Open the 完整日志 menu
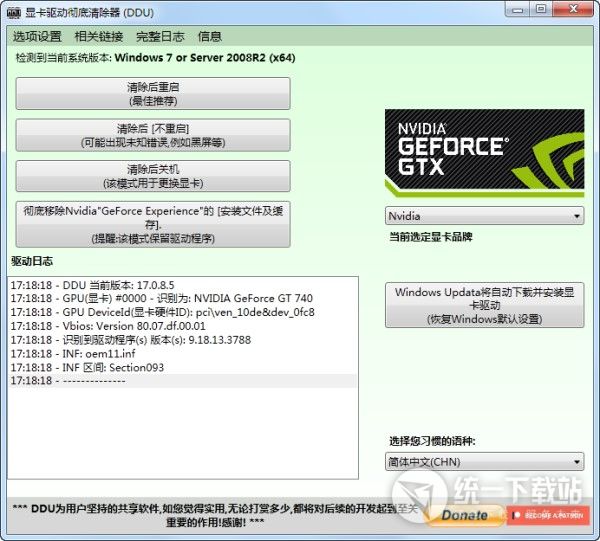The image size is (600, 541). pos(160,36)
